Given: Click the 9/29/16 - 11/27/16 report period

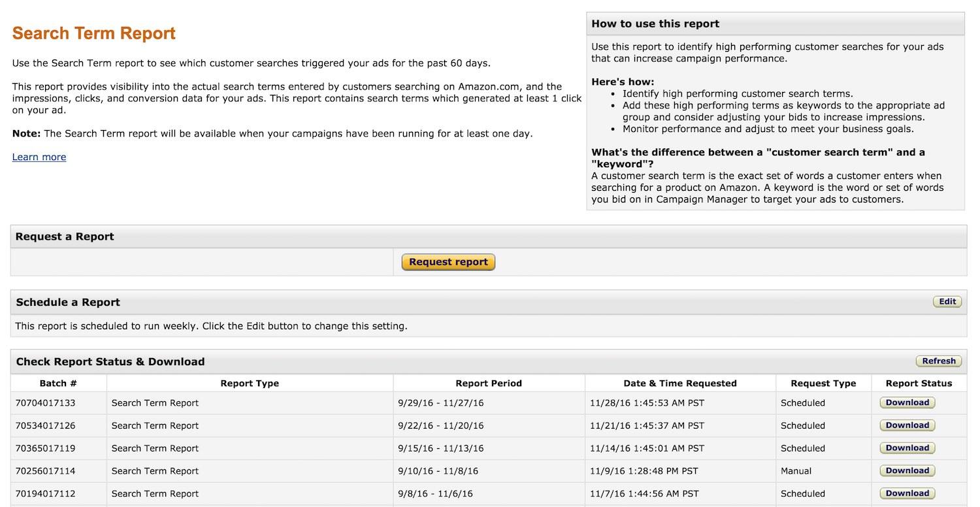Looking at the screenshot, I should tap(440, 403).
